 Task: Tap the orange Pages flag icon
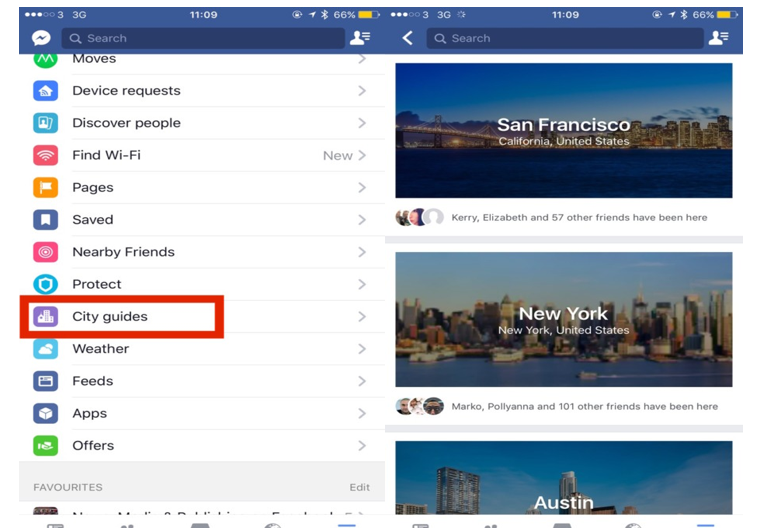coord(45,187)
